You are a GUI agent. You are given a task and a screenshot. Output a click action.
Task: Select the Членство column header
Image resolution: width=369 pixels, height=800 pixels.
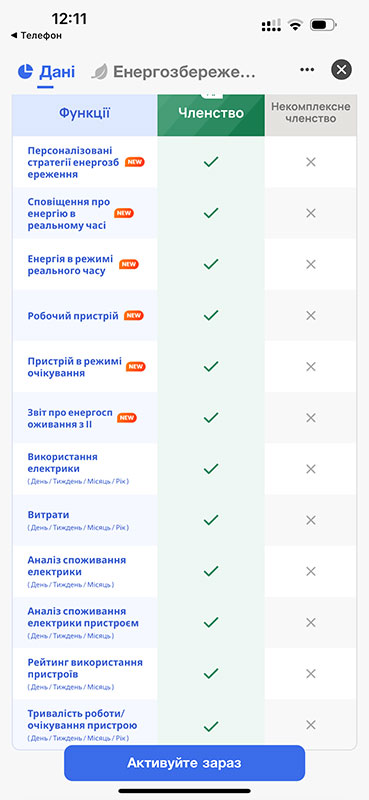coord(211,113)
